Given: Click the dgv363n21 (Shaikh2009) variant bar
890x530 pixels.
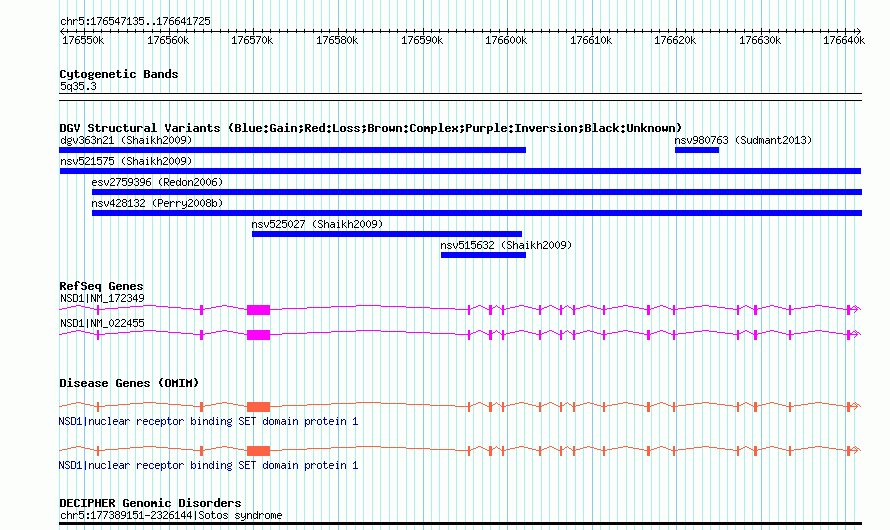Looking at the screenshot, I should [292, 150].
